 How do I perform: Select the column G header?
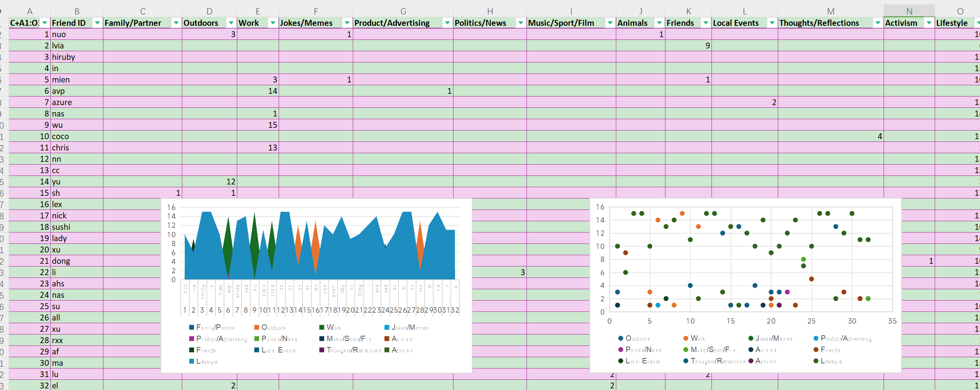click(x=403, y=11)
